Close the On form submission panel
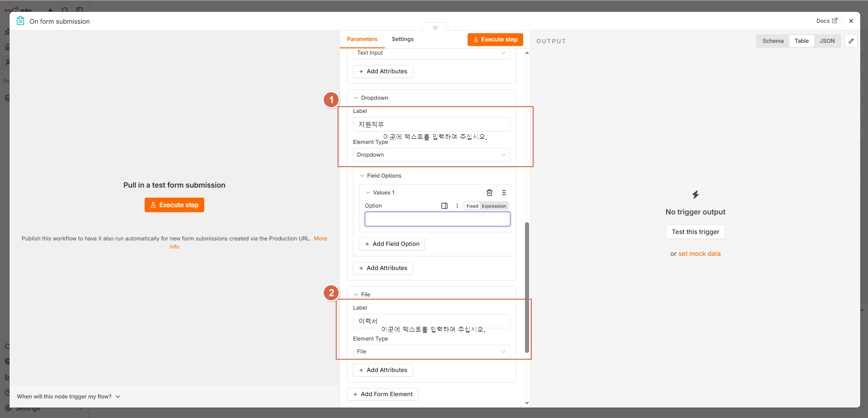868x418 pixels. [x=851, y=21]
